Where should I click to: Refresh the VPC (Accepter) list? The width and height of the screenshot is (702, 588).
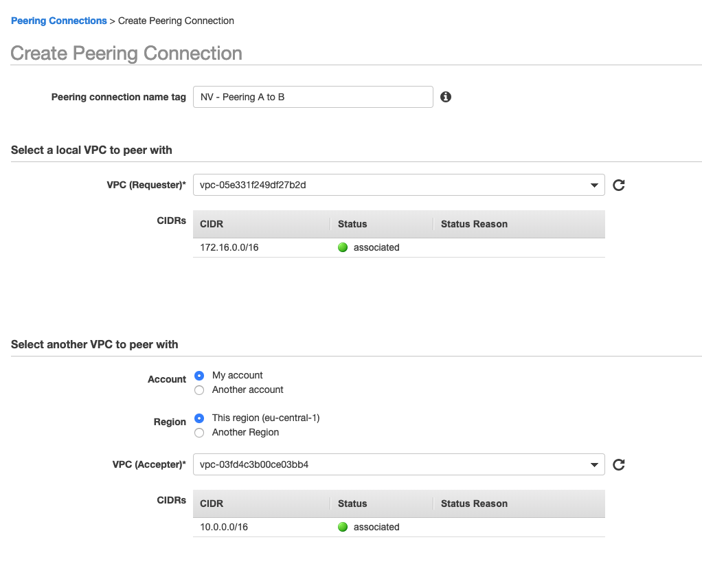point(618,464)
